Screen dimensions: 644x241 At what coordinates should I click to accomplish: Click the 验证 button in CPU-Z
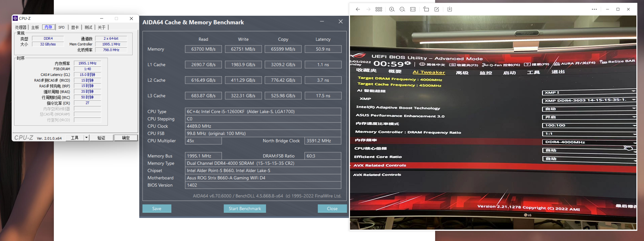pyautogui.click(x=101, y=138)
